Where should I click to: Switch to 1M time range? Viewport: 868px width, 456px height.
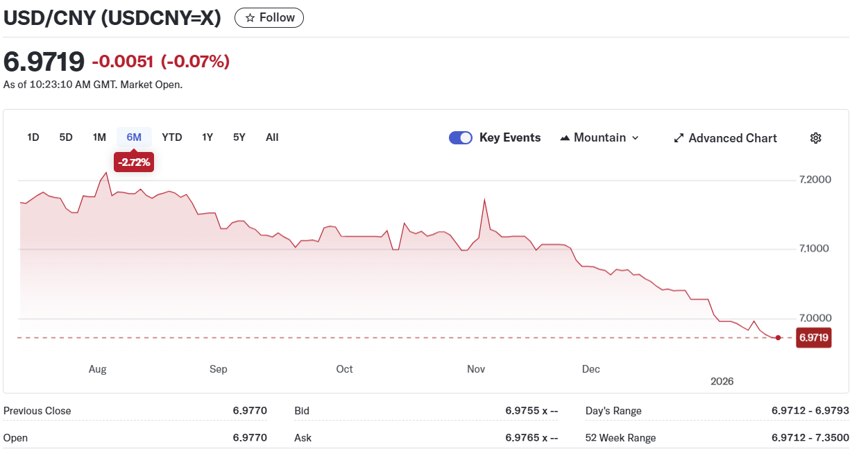tap(99, 137)
